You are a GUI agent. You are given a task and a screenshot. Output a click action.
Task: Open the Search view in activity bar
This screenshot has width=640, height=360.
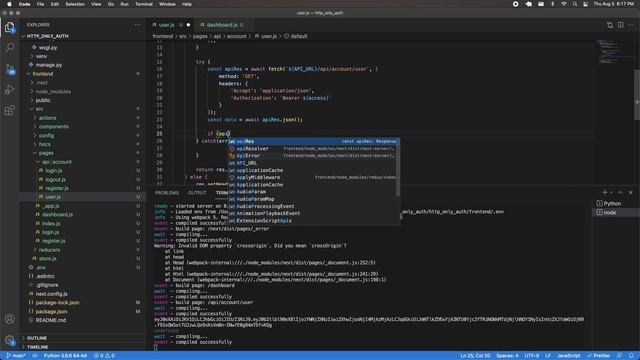click(x=9, y=48)
